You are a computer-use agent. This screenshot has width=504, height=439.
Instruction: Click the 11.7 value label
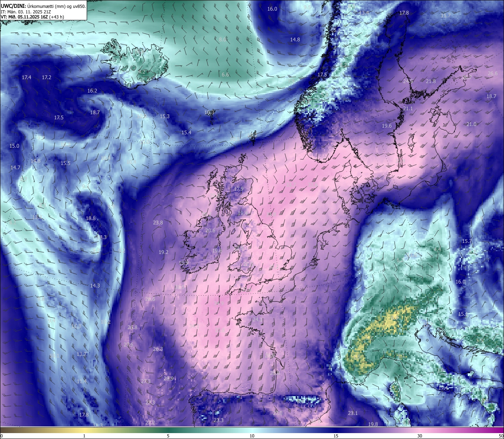tap(445, 15)
